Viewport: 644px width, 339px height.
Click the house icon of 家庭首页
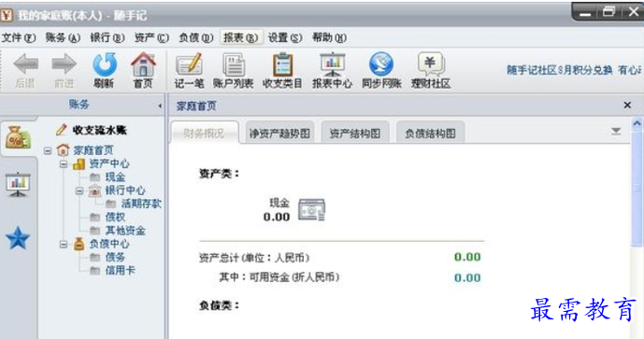63,150
